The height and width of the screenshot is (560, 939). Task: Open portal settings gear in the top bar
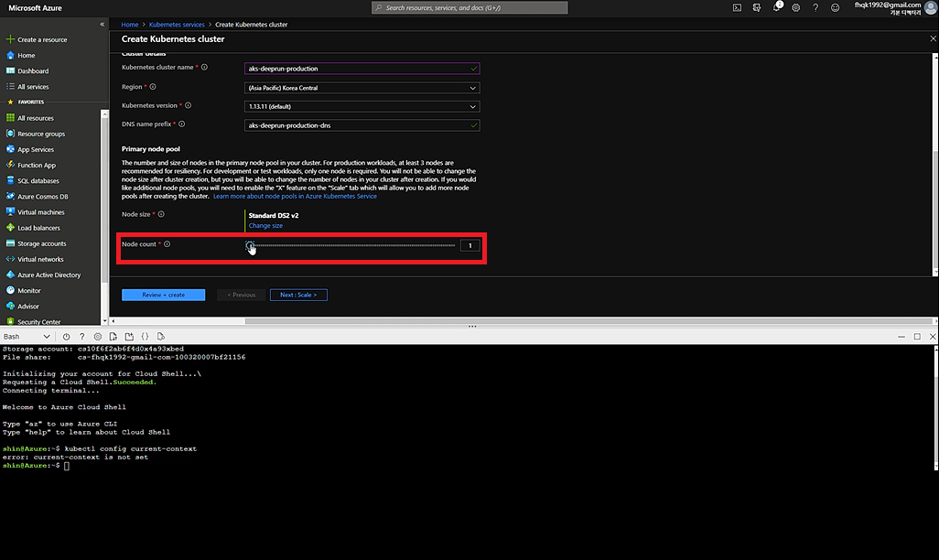tap(796, 8)
